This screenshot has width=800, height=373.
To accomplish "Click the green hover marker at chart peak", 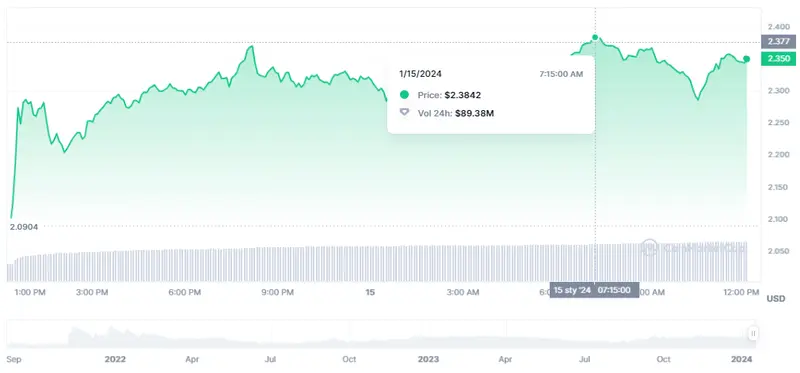I will 595,37.
